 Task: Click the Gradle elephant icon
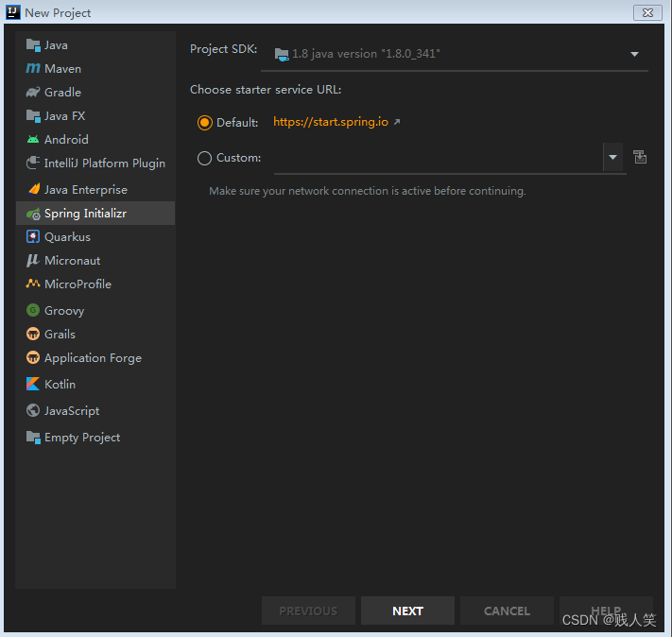(33, 93)
